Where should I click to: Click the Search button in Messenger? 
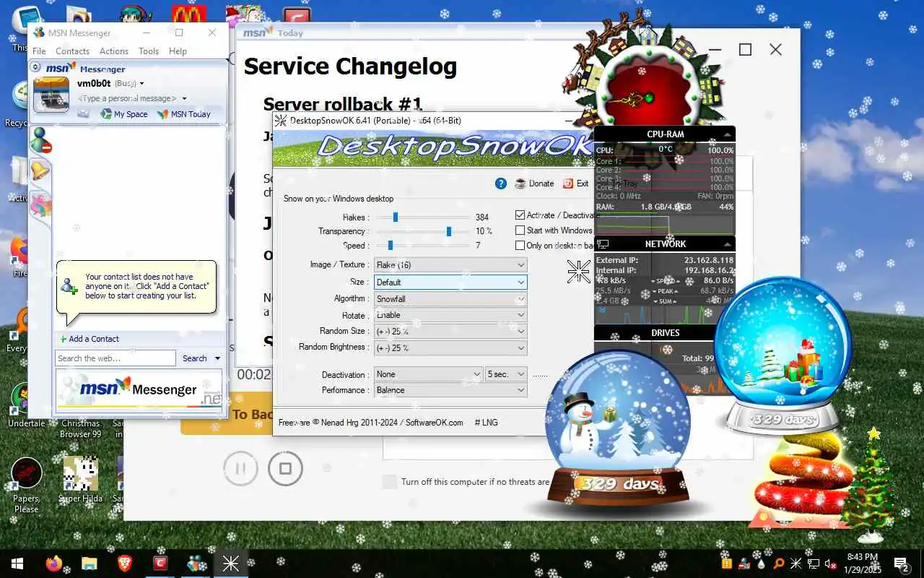click(194, 358)
